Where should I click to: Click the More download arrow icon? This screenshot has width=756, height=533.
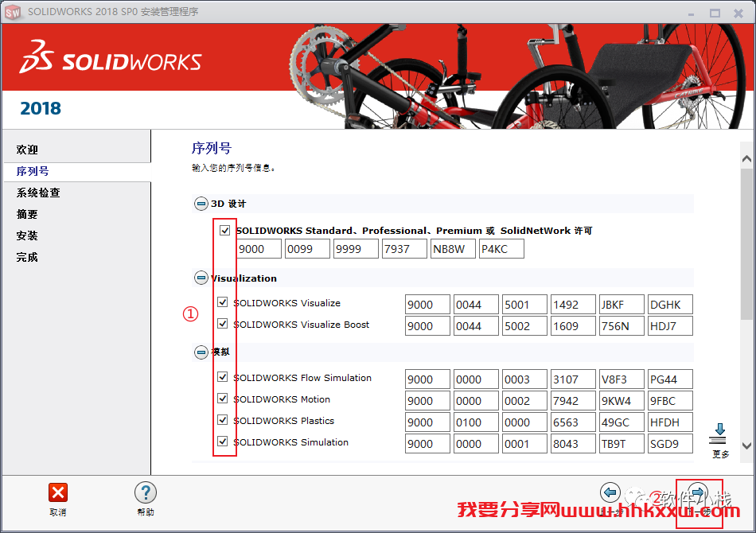pyautogui.click(x=719, y=433)
